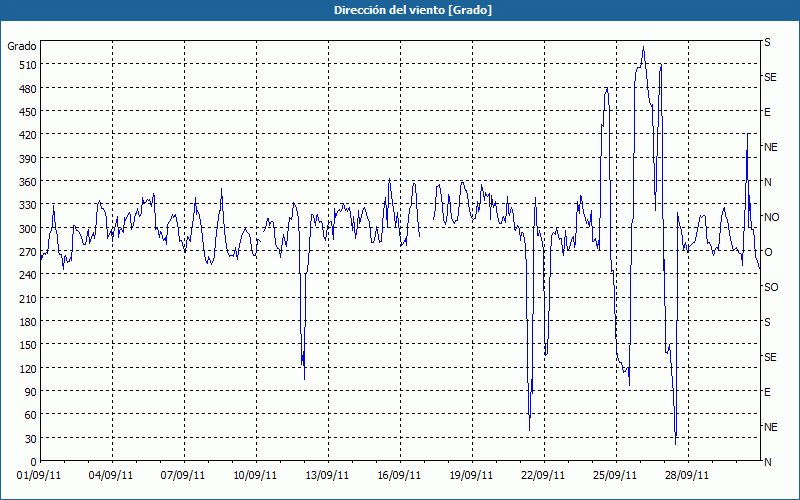Click the 19/09/11 date label
This screenshot has width=800, height=500.
point(471,475)
